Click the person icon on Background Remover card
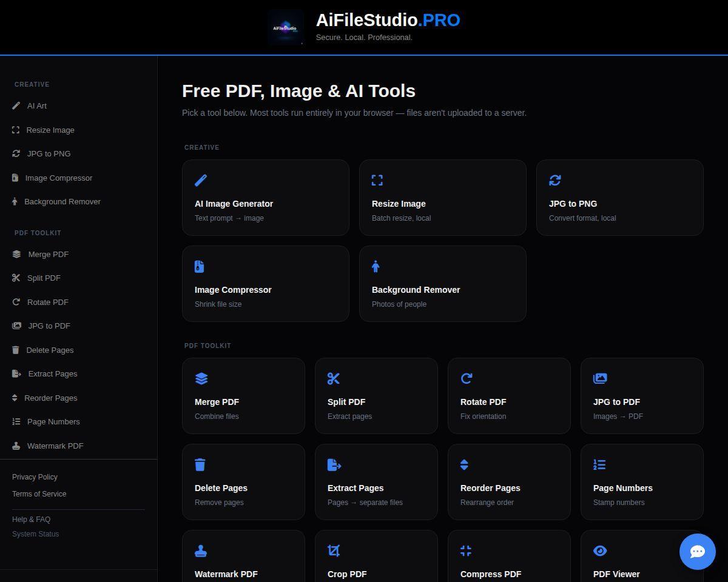This screenshot has width=728, height=582. click(376, 266)
